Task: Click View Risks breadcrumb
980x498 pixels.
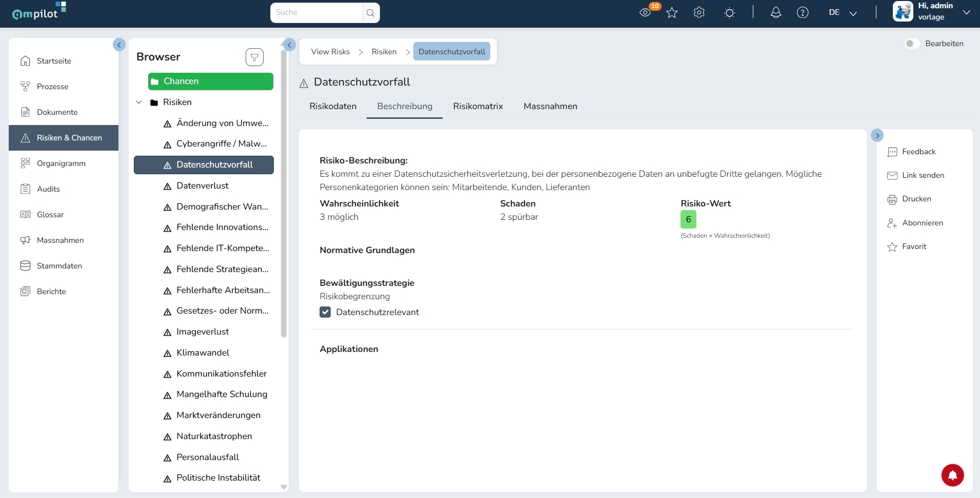Action: tap(330, 52)
